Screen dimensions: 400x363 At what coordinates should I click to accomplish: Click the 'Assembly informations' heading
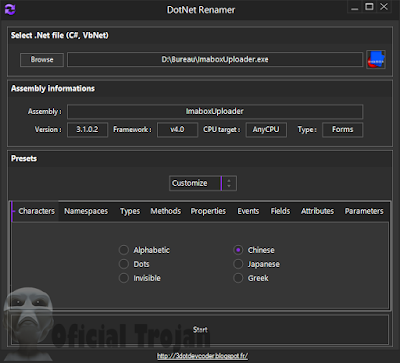pos(53,88)
